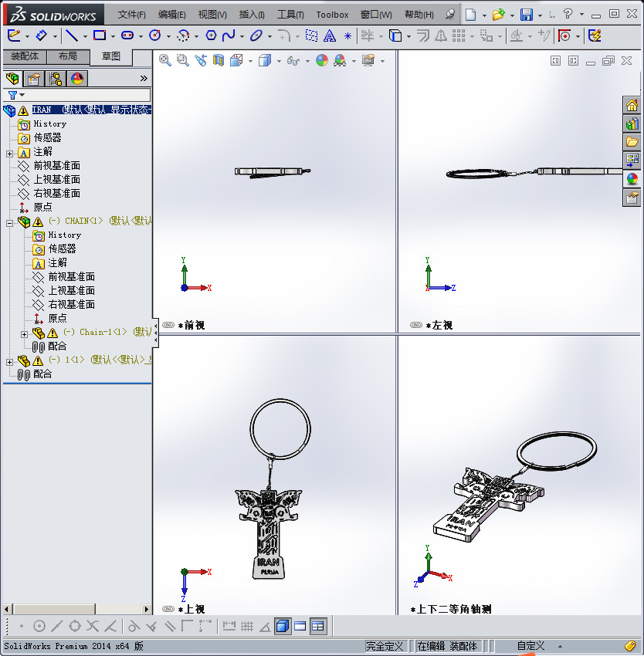This screenshot has width=644, height=656.
Task: Open the Line tool dropdown arrow
Action: 85,36
